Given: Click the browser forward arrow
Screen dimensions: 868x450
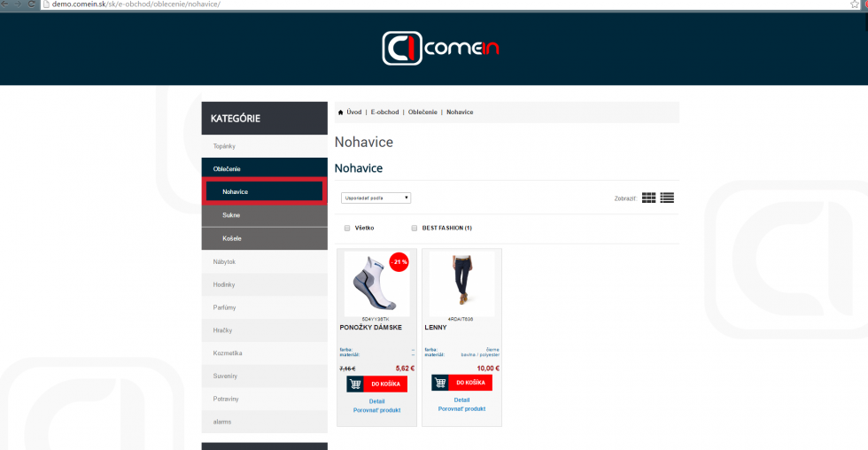Looking at the screenshot, I should [18, 4].
